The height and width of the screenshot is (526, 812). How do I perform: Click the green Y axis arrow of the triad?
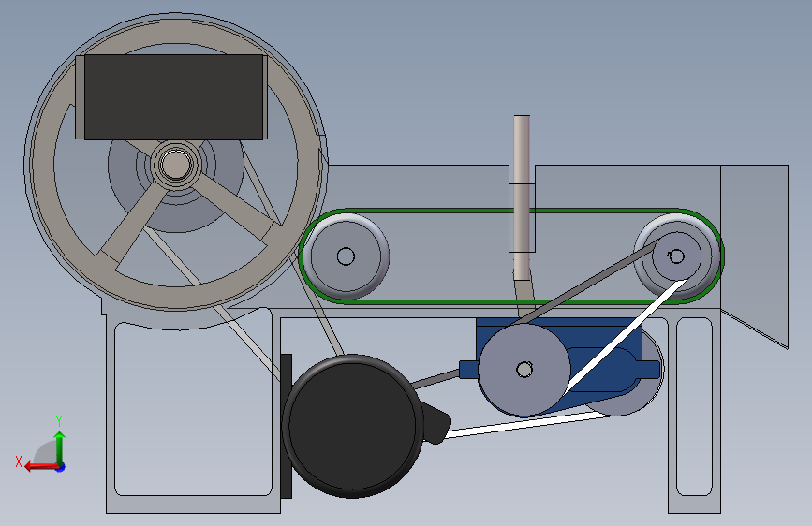(x=60, y=447)
